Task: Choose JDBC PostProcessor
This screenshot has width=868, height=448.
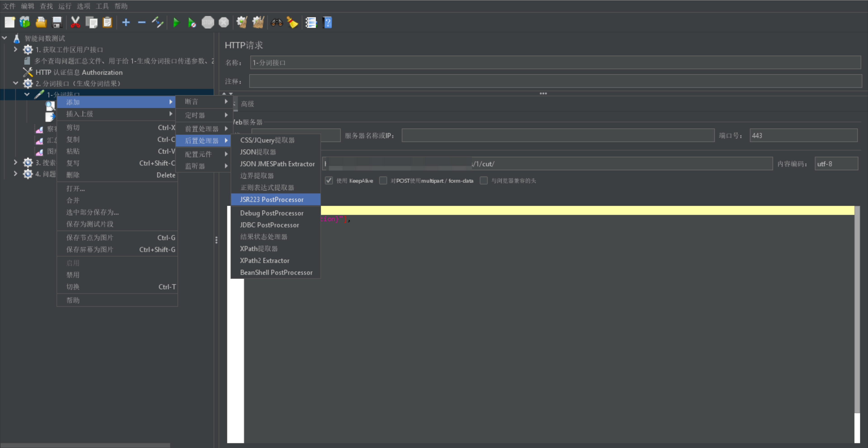Action: pyautogui.click(x=275, y=225)
